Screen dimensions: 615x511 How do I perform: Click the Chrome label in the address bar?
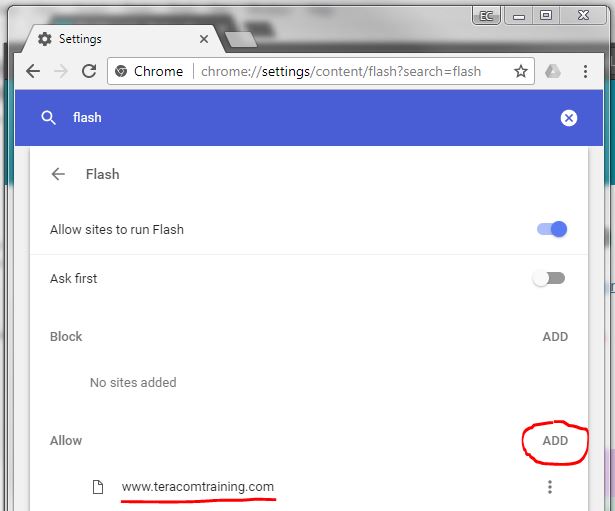tap(158, 71)
